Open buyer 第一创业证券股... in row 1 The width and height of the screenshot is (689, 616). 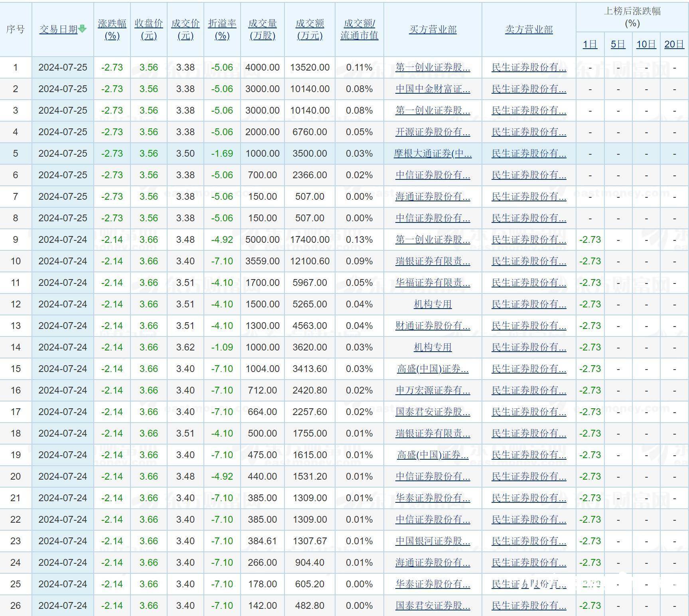click(x=433, y=67)
